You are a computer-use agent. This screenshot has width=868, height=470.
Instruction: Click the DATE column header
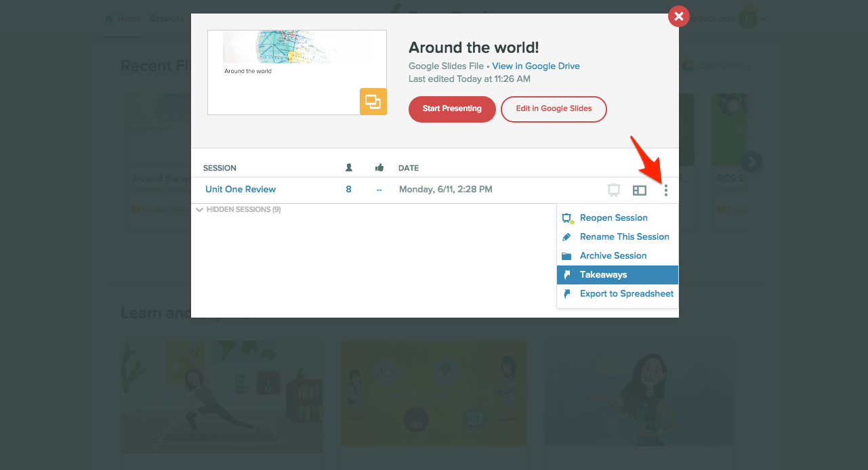409,168
